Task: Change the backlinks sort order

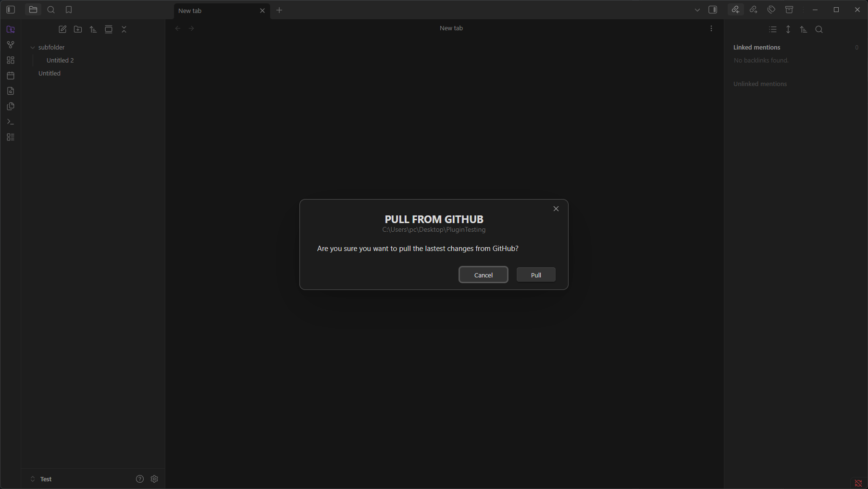Action: tap(804, 29)
